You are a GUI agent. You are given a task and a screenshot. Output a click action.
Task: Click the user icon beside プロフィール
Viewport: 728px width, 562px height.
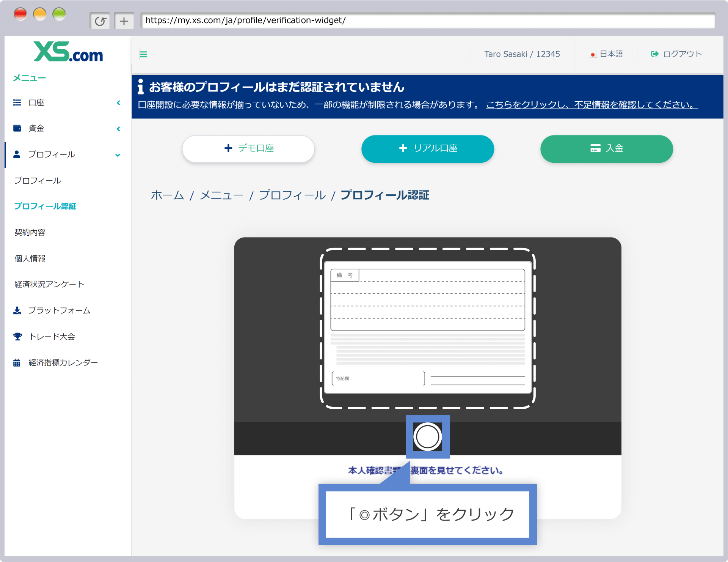[x=17, y=154]
